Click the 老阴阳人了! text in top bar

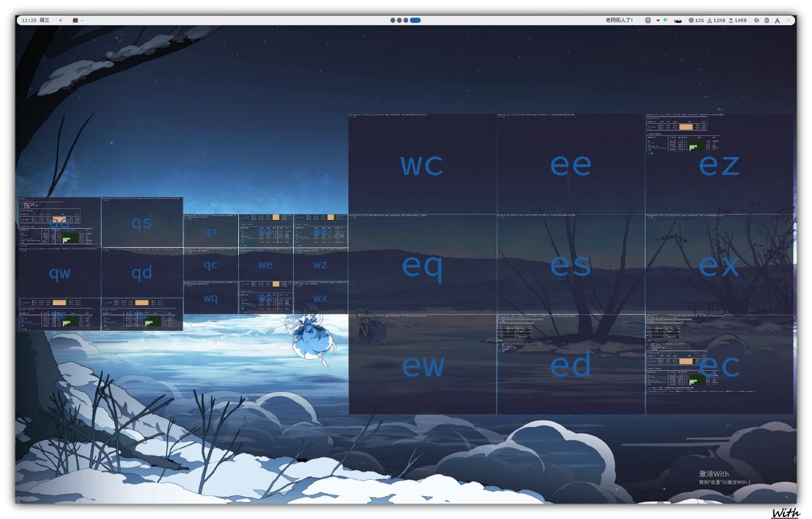(x=619, y=20)
